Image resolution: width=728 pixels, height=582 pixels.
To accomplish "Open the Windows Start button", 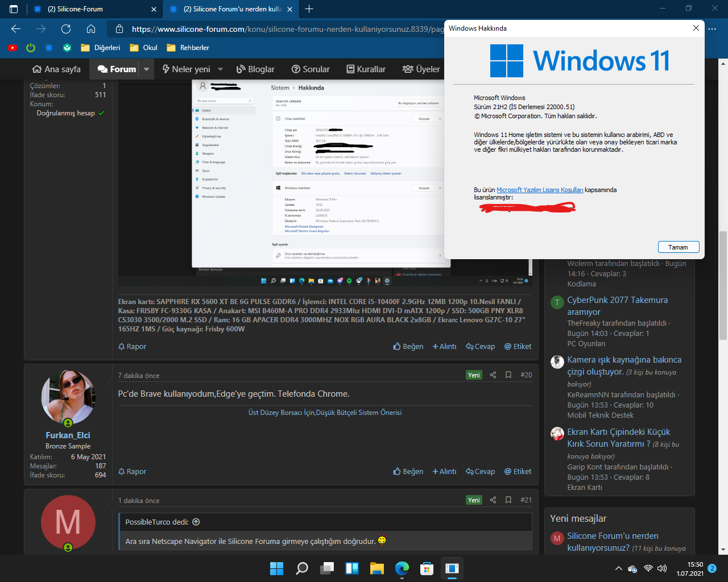I will [277, 568].
